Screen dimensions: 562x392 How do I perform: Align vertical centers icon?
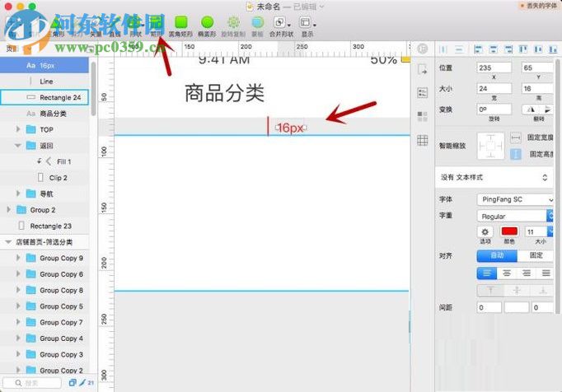pos(538,49)
